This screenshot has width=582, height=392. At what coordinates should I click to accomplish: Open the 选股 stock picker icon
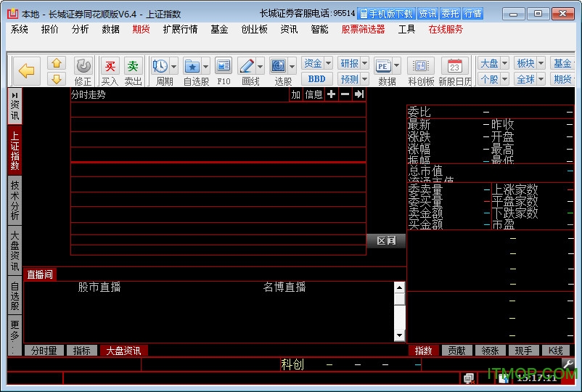(279, 67)
